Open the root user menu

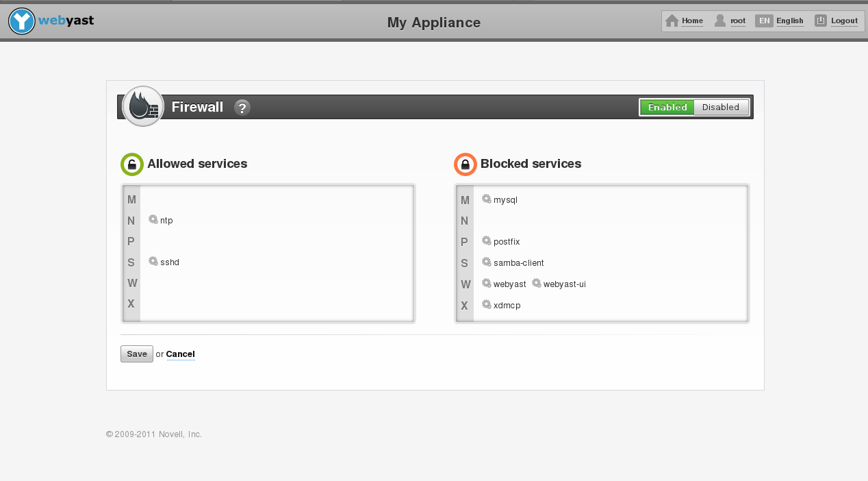[x=730, y=21]
